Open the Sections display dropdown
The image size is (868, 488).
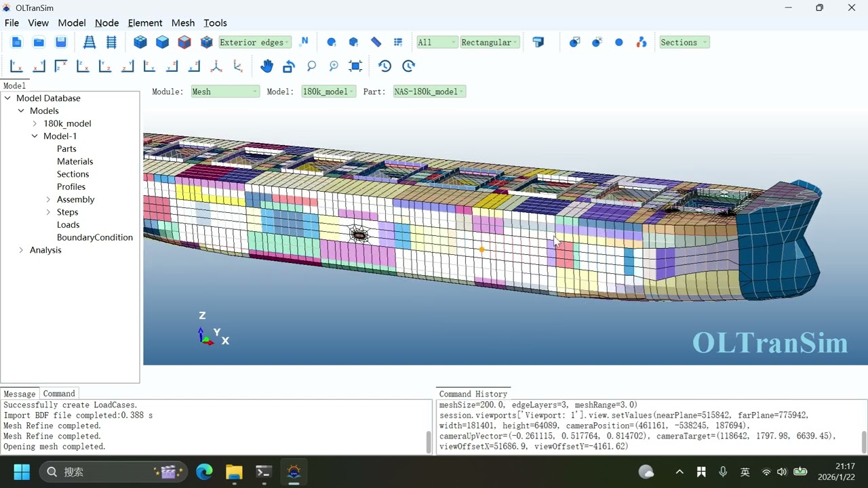pyautogui.click(x=684, y=42)
